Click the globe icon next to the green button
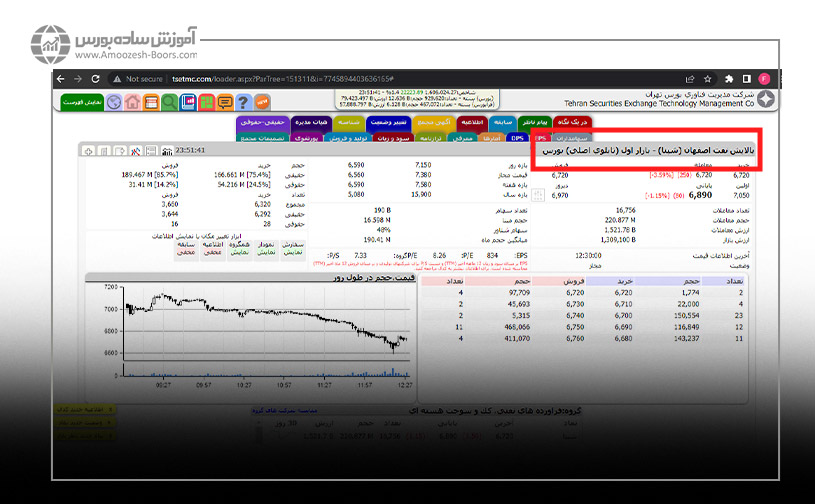The height and width of the screenshot is (504, 815). point(114,102)
